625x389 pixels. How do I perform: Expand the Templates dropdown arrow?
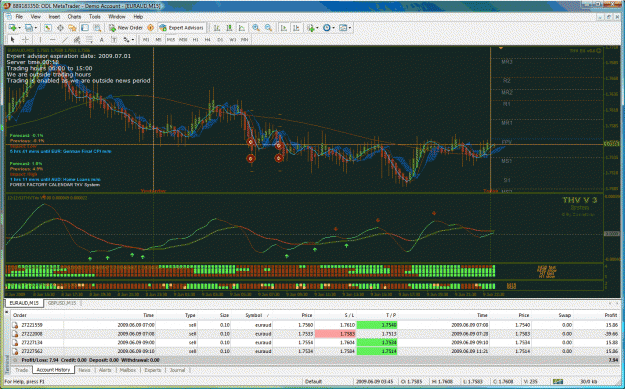pyautogui.click(x=350, y=28)
